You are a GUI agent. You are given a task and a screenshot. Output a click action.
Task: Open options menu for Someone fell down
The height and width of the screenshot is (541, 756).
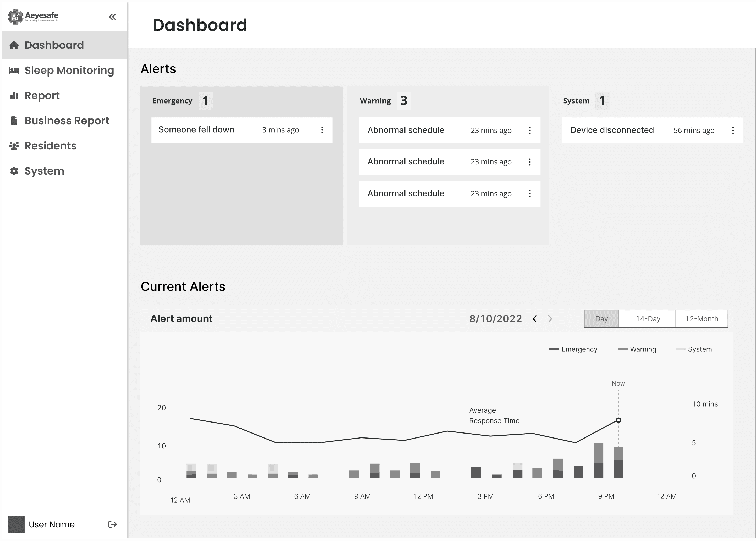[322, 130]
